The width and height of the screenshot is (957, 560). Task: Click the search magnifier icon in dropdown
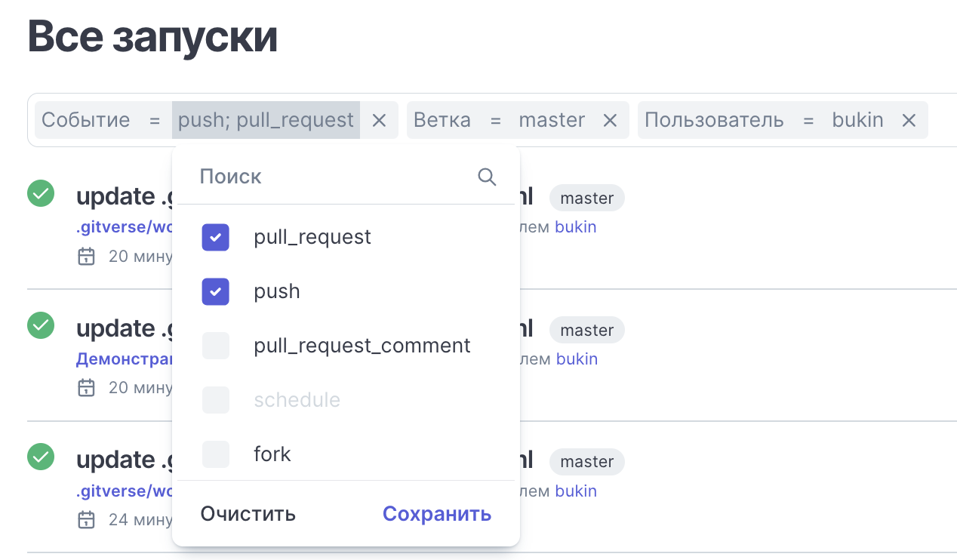[487, 177]
